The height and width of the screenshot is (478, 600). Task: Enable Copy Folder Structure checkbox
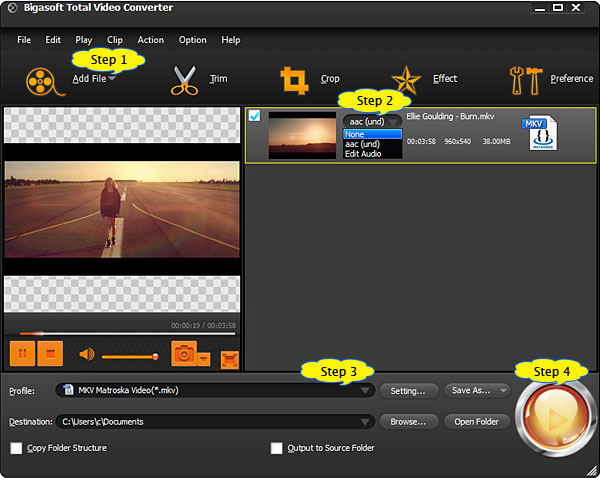16,448
